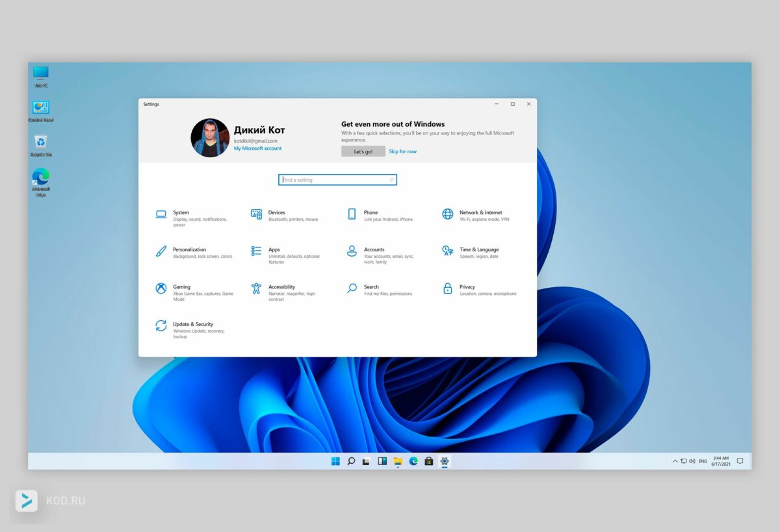Open the clock showing 3:44 AM
Image resolution: width=780 pixels, height=532 pixels.
(x=721, y=461)
